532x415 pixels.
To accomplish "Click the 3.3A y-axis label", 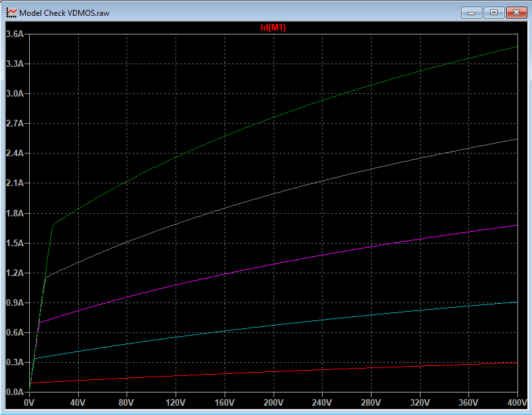I will coord(15,64).
